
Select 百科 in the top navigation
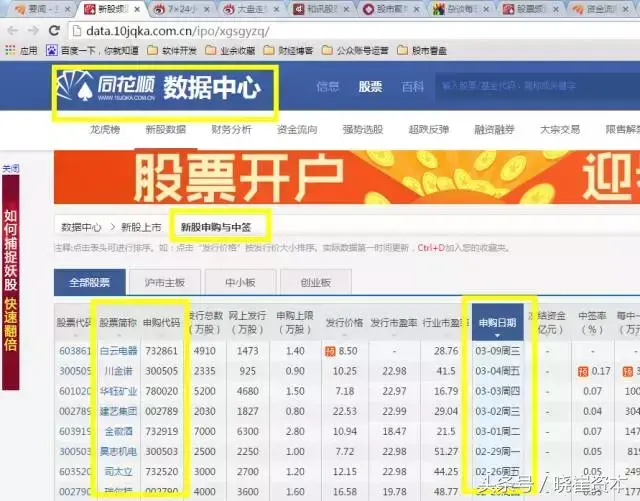click(413, 86)
